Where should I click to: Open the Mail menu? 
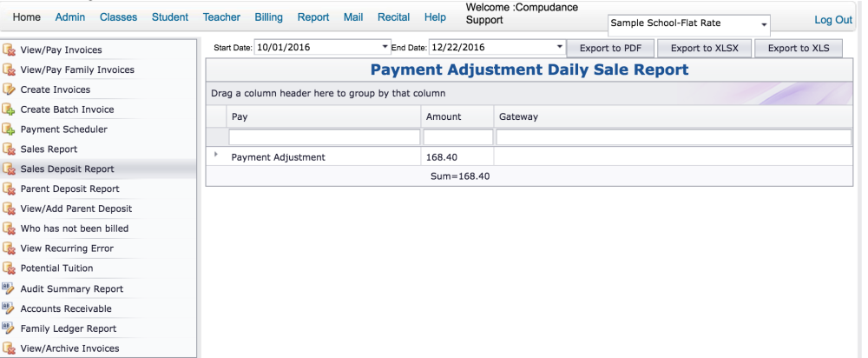pos(353,17)
